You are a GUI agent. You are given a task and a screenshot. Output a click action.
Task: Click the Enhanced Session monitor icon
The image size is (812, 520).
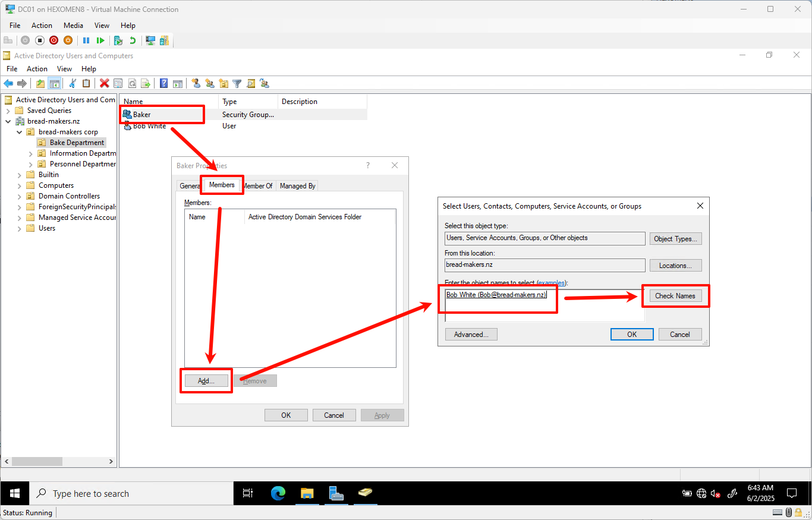(150, 40)
